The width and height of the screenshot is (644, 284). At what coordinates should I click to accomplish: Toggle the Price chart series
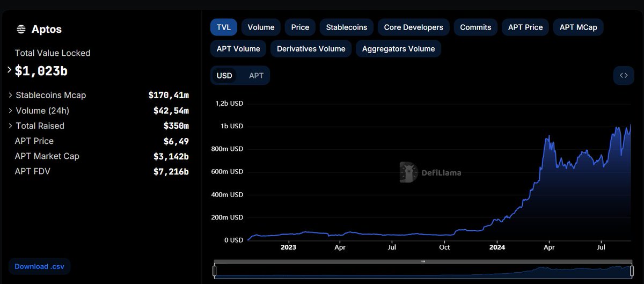pyautogui.click(x=301, y=27)
